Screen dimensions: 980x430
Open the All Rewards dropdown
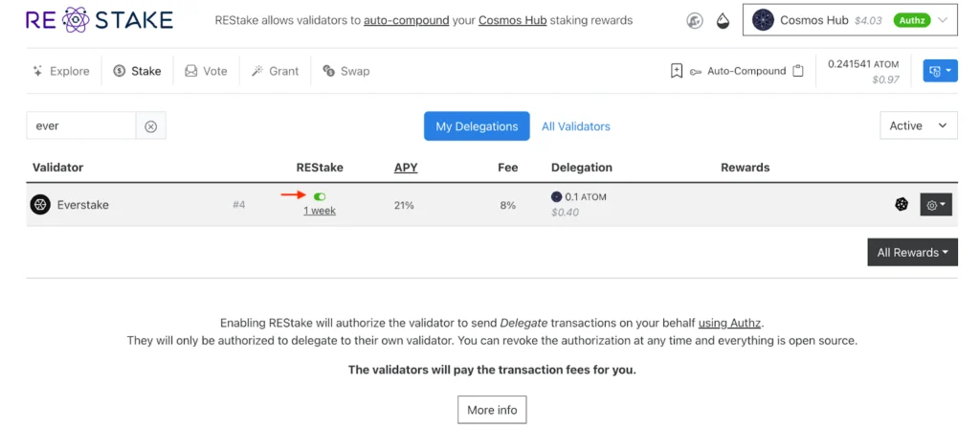coord(912,252)
